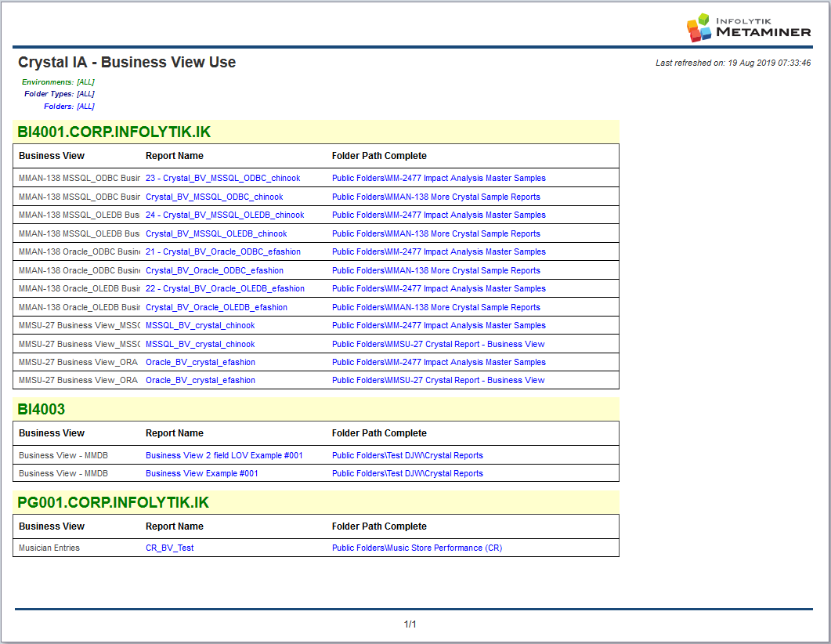Open the Business View 2 field LOV Example #001 report
The image size is (831, 644).
coord(224,455)
